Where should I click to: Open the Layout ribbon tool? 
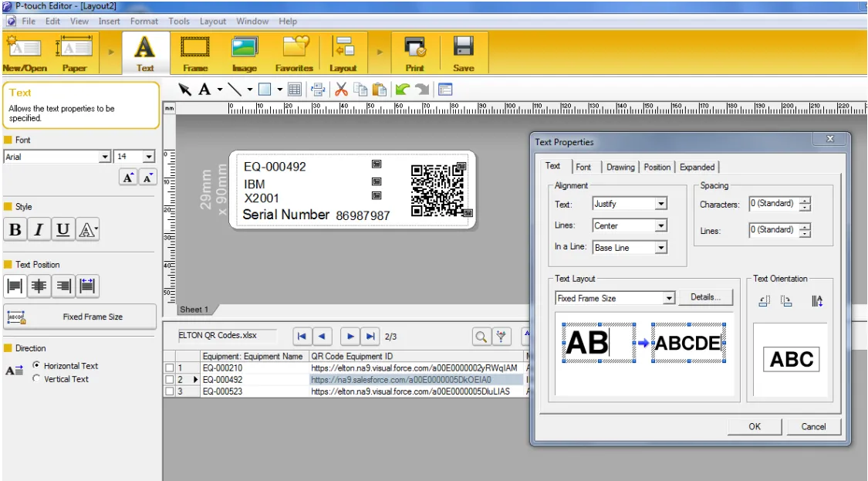pos(343,53)
